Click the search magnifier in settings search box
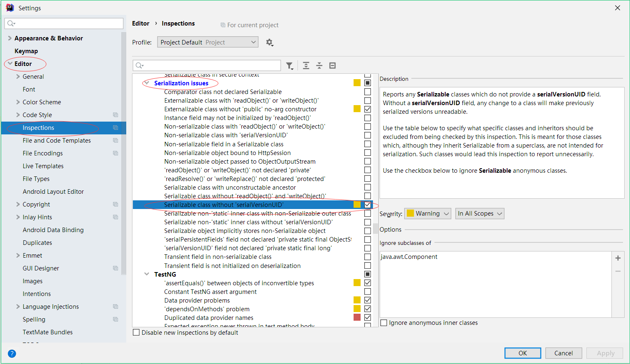 [11, 23]
